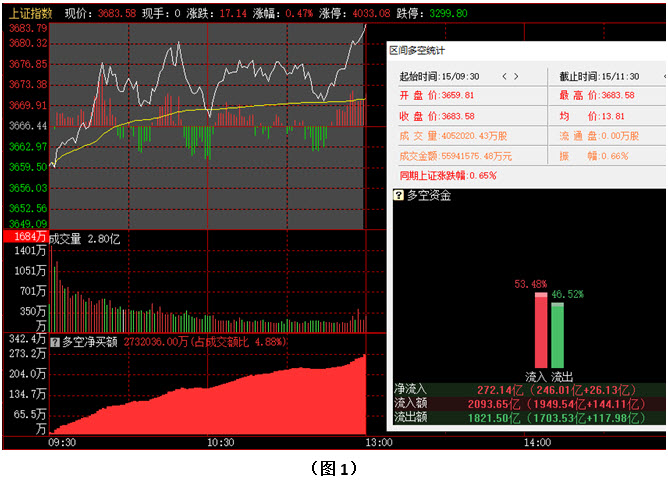Click the 现价 3683.58 value in header
The image size is (668, 490).
point(117,14)
